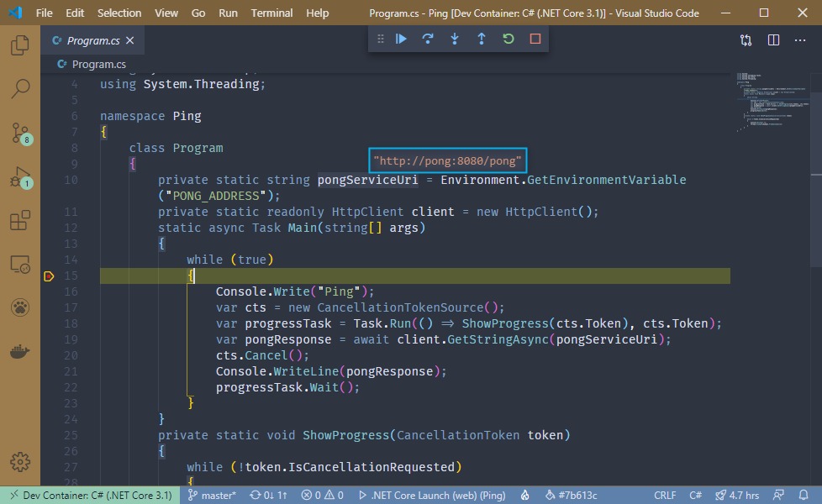Viewport: 822px width, 504px height.
Task: Open Source Control view with badge 8
Action: (x=20, y=134)
